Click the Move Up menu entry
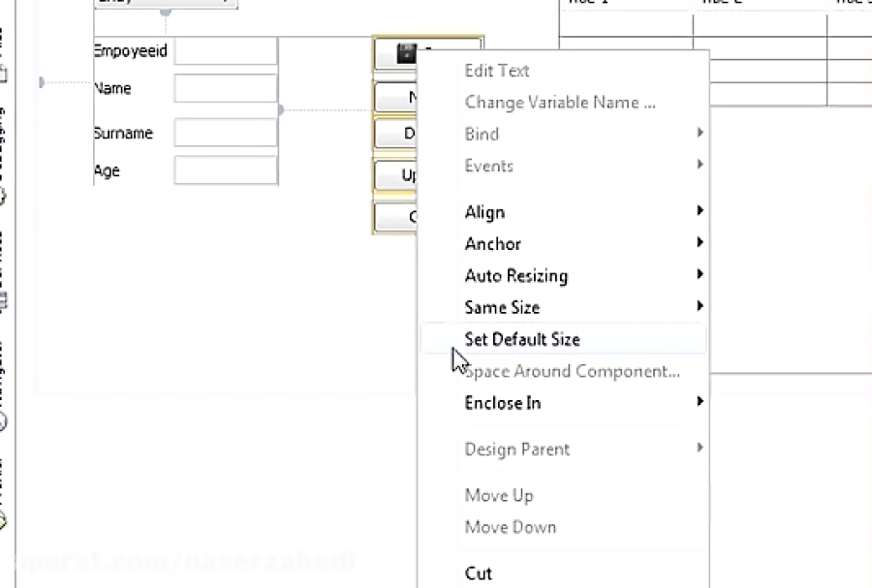Image resolution: width=872 pixels, height=588 pixels. [499, 495]
